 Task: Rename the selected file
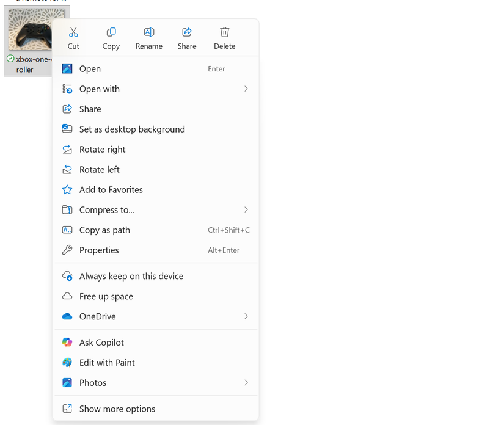click(x=149, y=37)
